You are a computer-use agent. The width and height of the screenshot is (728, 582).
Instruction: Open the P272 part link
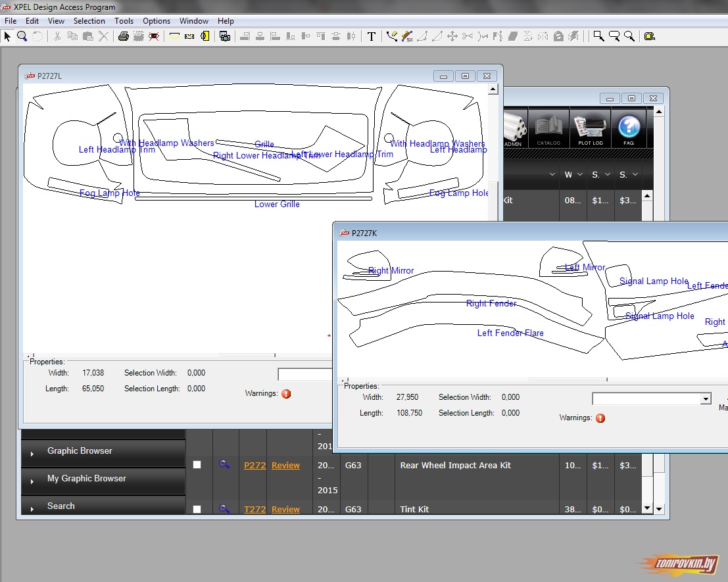point(255,465)
